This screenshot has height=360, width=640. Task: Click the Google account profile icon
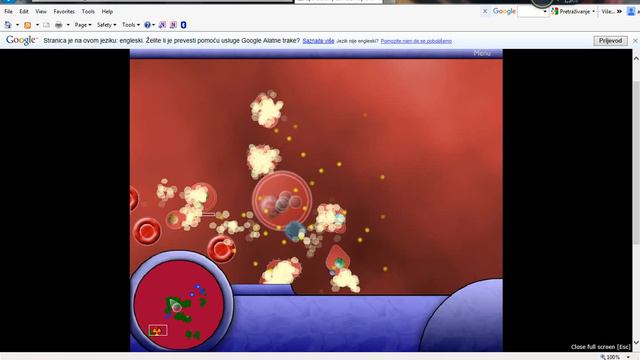pyautogui.click(x=631, y=11)
